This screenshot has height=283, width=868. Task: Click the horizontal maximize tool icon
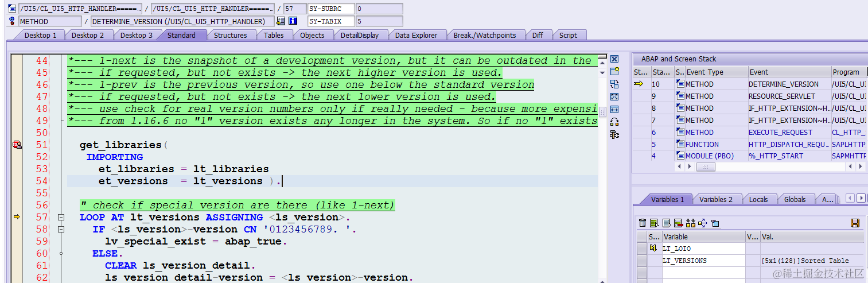click(614, 109)
